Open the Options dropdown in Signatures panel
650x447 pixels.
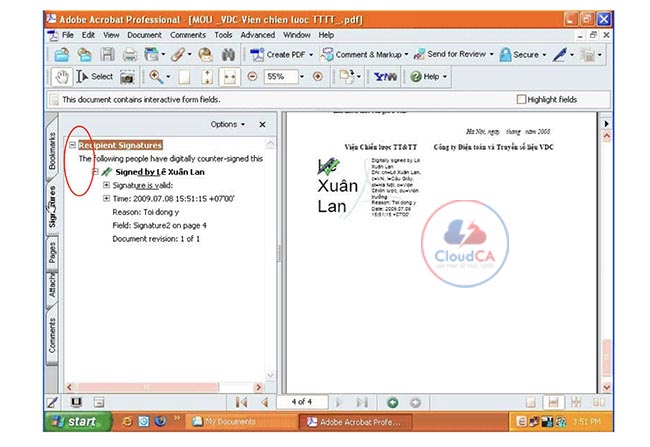coord(228,124)
